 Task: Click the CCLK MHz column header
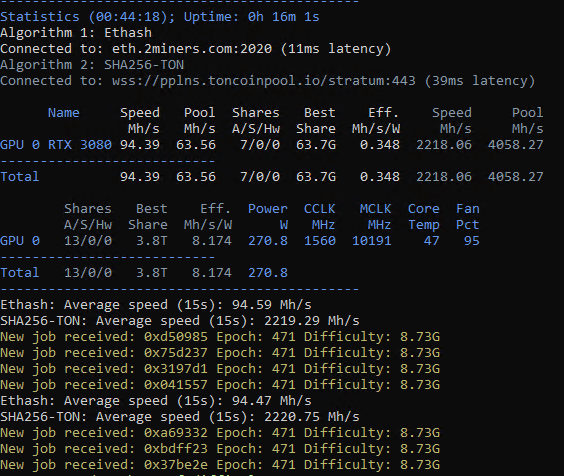coord(319,217)
